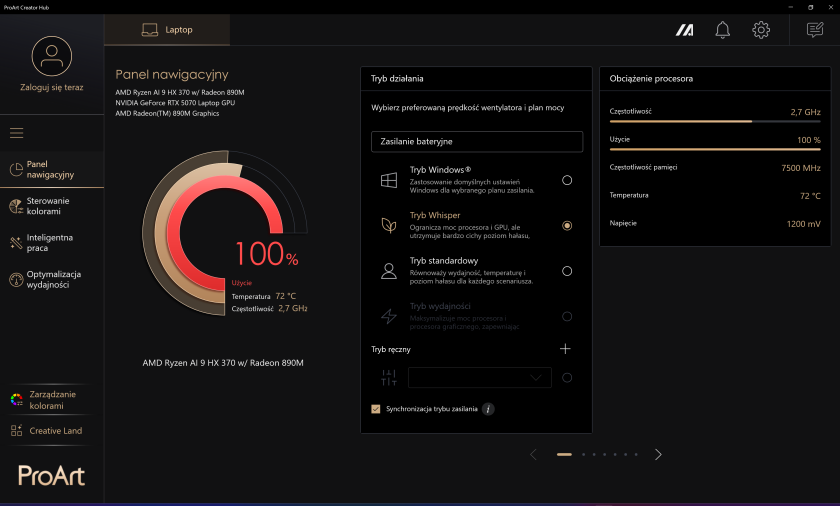Image resolution: width=840 pixels, height=506 pixels.
Task: Open Optymalizacja wydajności sidebar item
Action: coord(52,280)
